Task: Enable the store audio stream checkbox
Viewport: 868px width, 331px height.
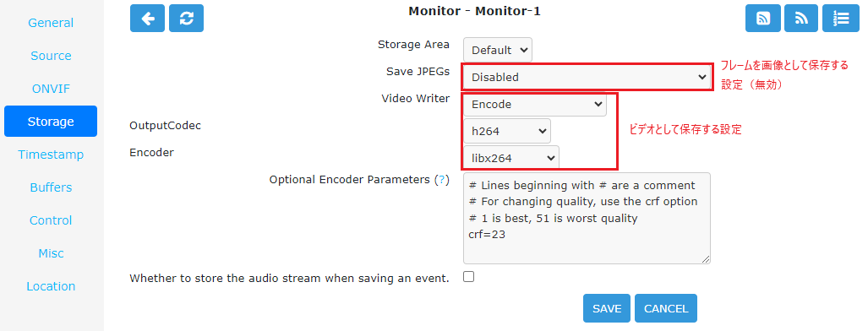Action: tap(469, 277)
